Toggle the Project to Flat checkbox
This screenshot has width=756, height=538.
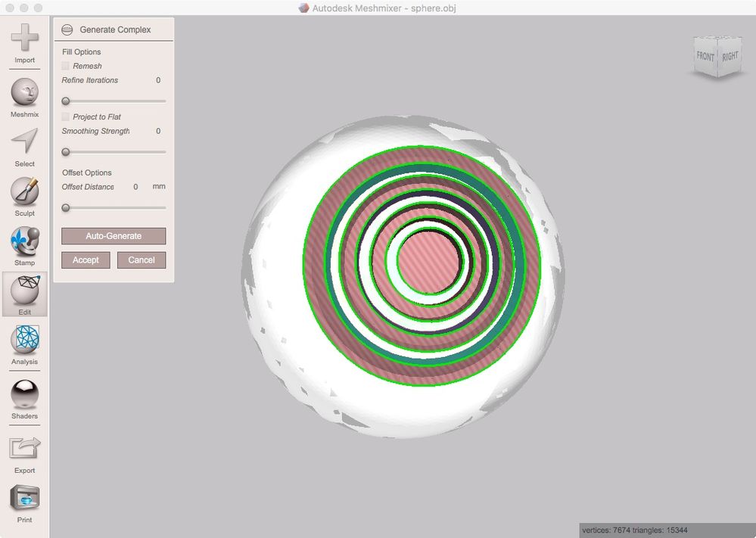coord(66,117)
